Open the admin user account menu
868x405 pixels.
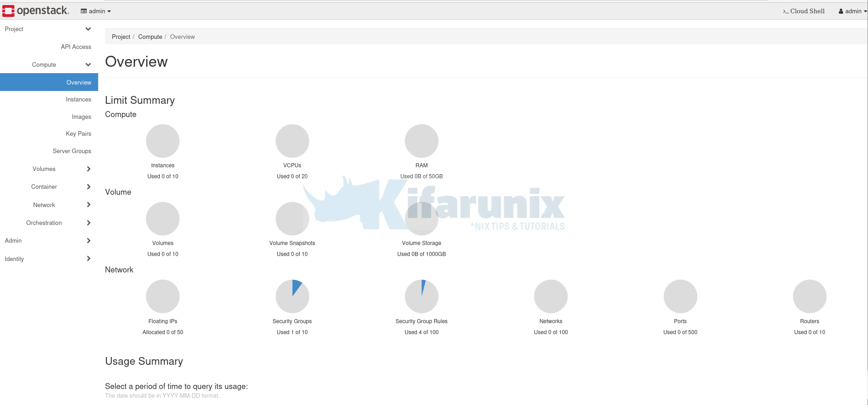852,11
